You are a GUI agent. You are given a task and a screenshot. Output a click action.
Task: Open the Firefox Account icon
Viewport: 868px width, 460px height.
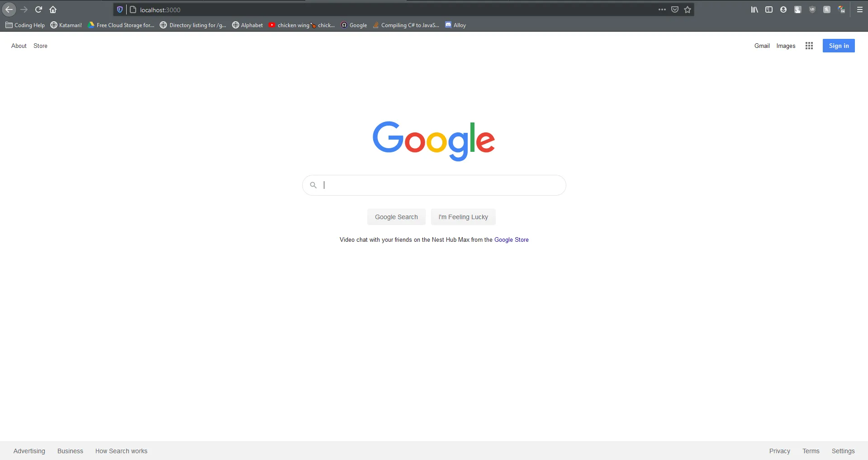pyautogui.click(x=783, y=9)
